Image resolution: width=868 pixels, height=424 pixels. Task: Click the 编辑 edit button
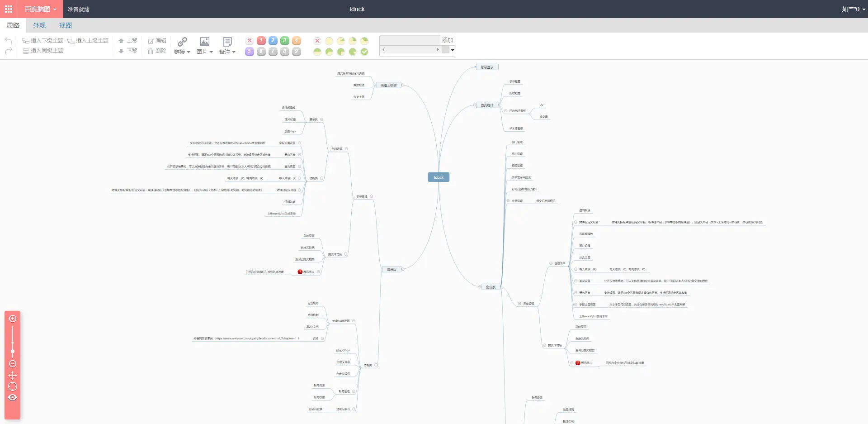(x=157, y=41)
